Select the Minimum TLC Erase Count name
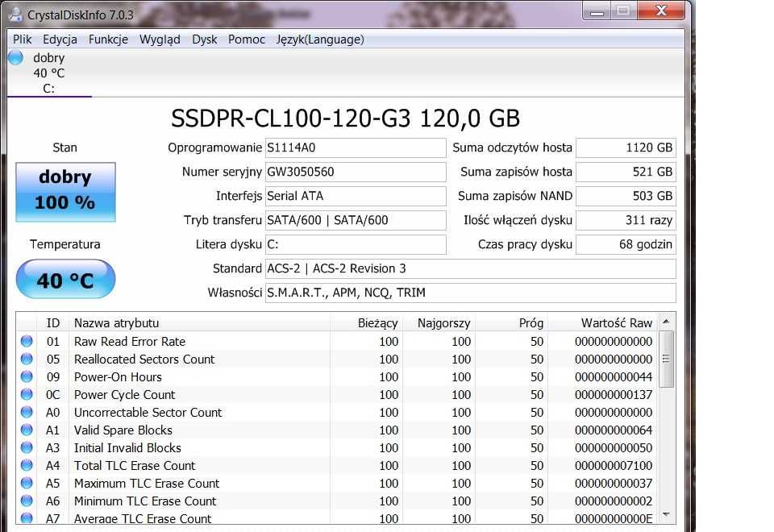 (x=145, y=501)
